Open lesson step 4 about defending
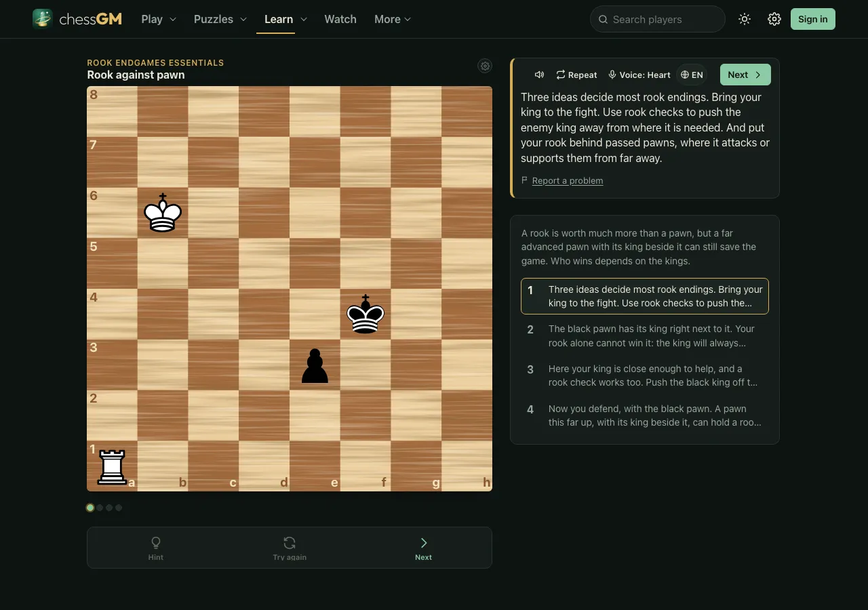Image resolution: width=868 pixels, height=610 pixels. click(645, 415)
